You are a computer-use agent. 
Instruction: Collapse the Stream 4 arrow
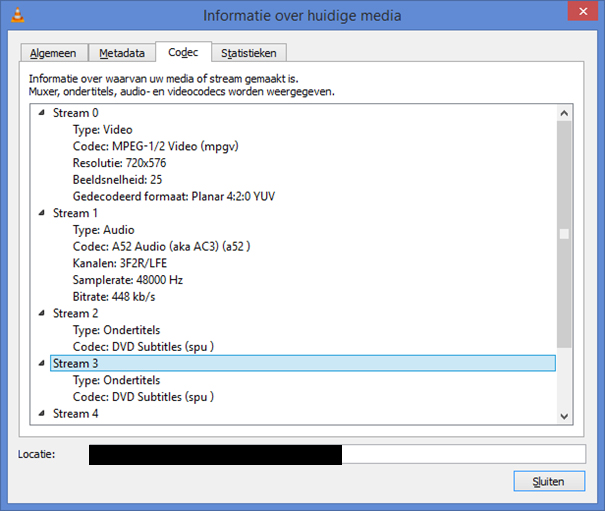[x=42, y=413]
